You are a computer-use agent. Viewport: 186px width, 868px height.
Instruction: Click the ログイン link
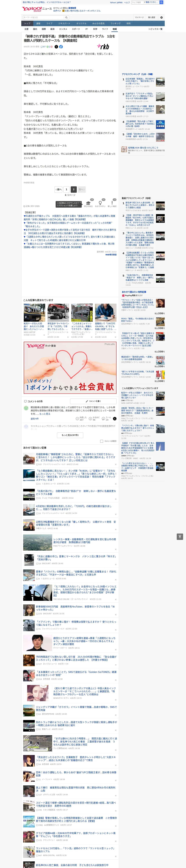click(57, 11)
